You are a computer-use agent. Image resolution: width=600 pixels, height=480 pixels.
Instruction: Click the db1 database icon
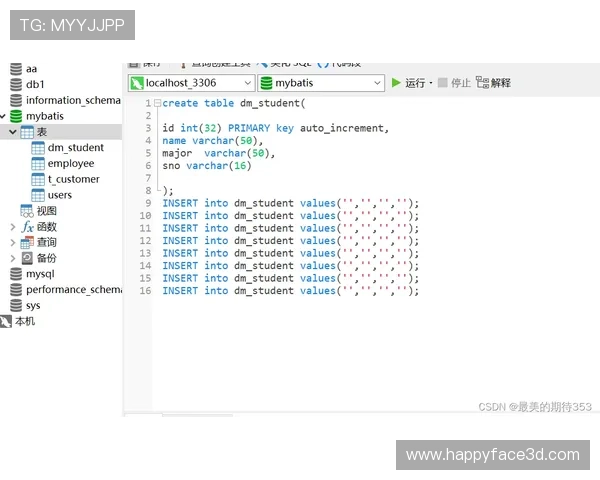pos(16,84)
